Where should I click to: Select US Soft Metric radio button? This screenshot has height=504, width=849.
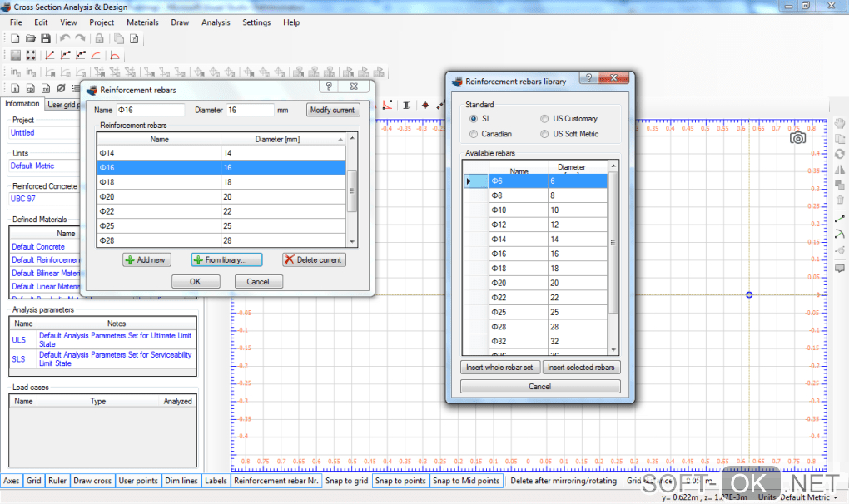[x=545, y=134]
